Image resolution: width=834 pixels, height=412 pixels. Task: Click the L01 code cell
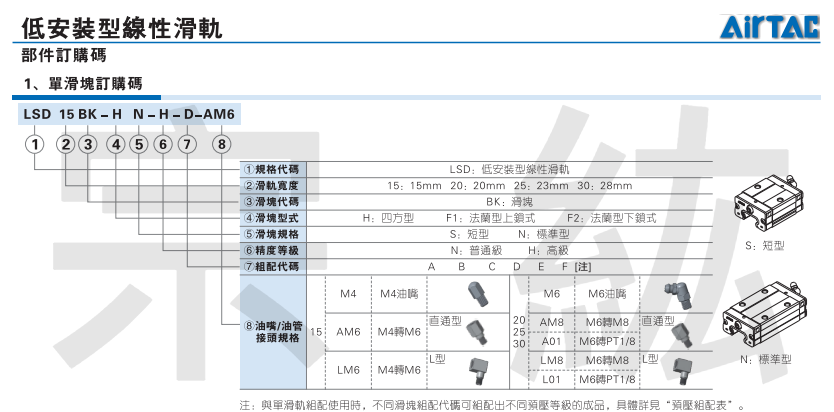pyautogui.click(x=552, y=380)
